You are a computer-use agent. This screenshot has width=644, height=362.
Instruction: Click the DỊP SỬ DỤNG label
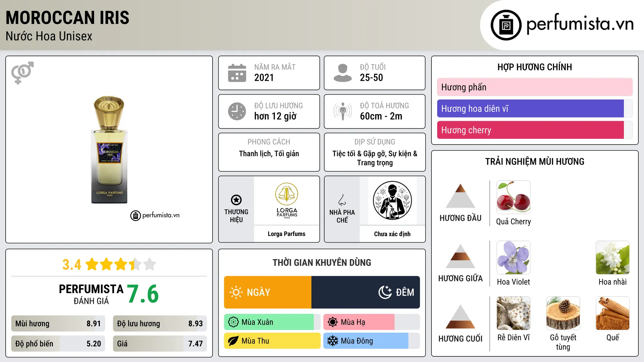[x=375, y=142]
